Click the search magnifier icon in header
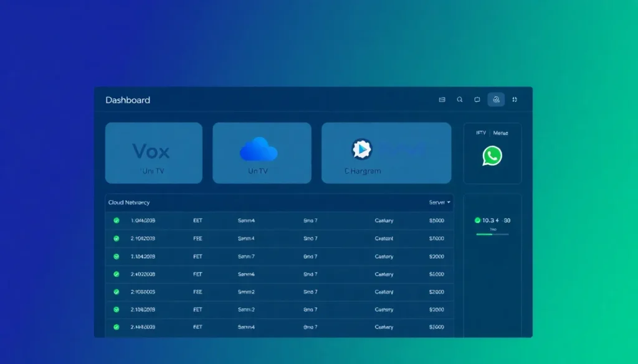The width and height of the screenshot is (638, 364). [x=460, y=100]
